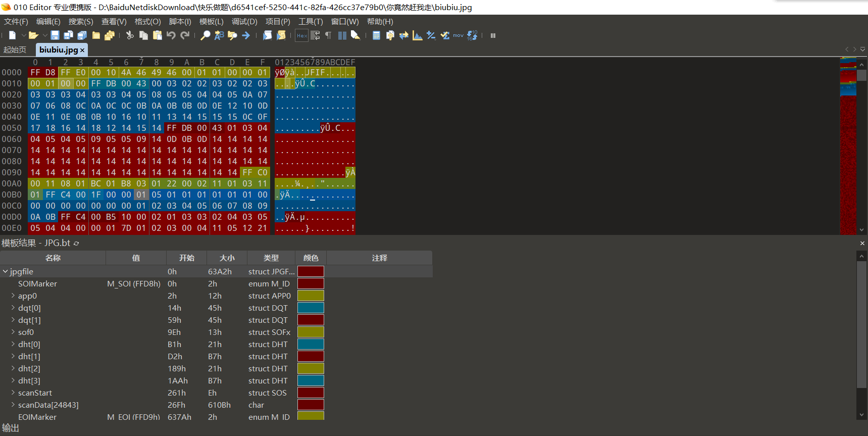Click the 开始 column header

[x=186, y=258]
